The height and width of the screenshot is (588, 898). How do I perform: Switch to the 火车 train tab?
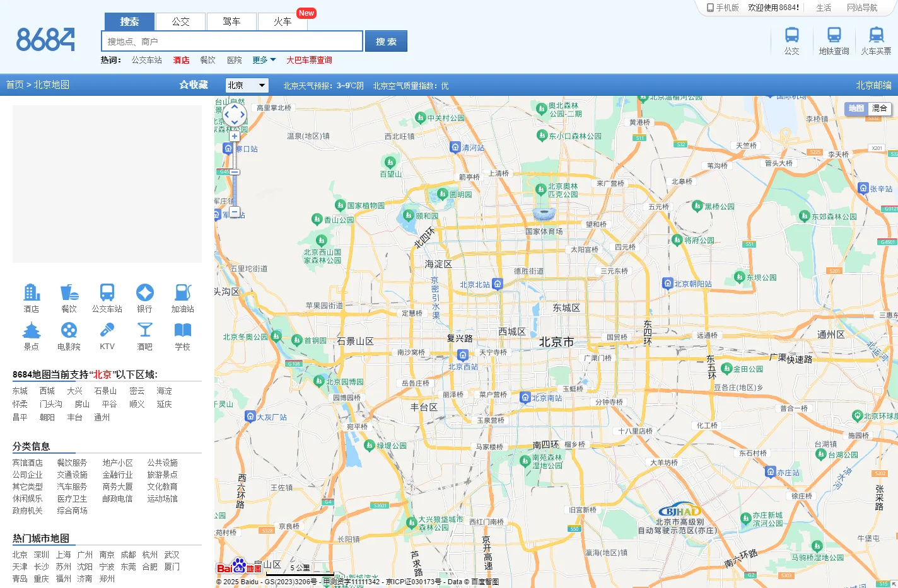(x=283, y=21)
